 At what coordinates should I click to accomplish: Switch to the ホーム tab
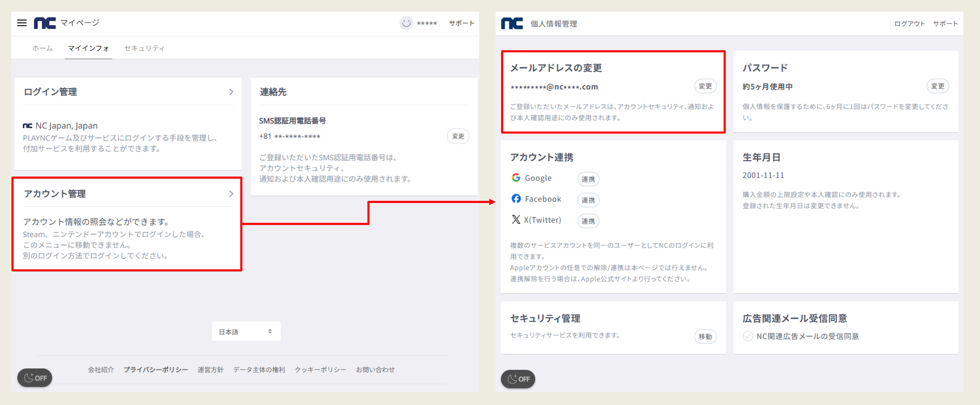pos(42,48)
